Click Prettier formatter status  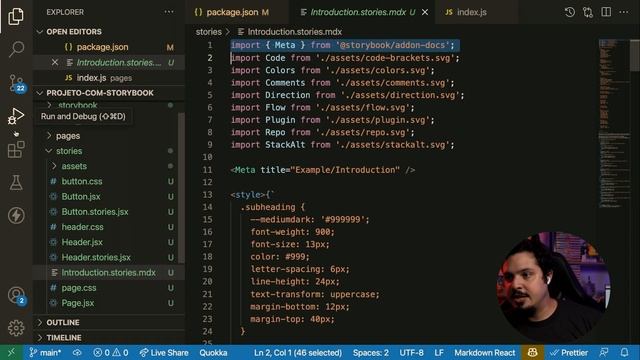pos(569,353)
